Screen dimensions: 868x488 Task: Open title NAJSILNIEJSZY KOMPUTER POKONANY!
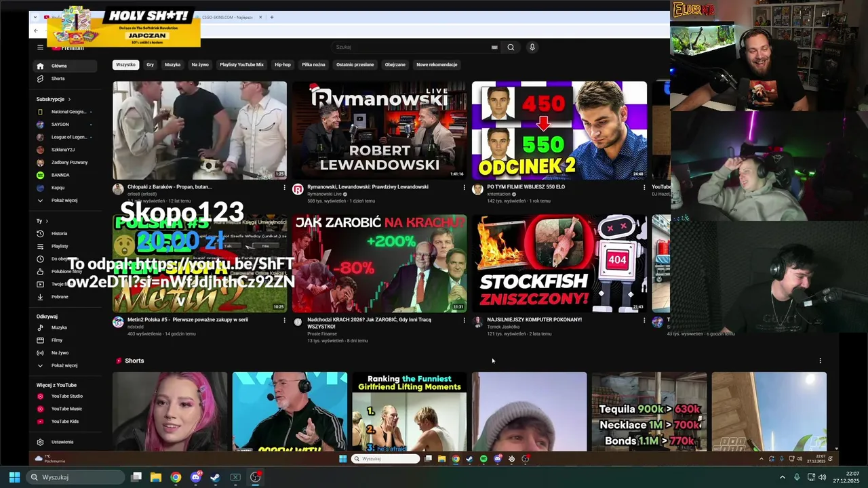point(534,320)
